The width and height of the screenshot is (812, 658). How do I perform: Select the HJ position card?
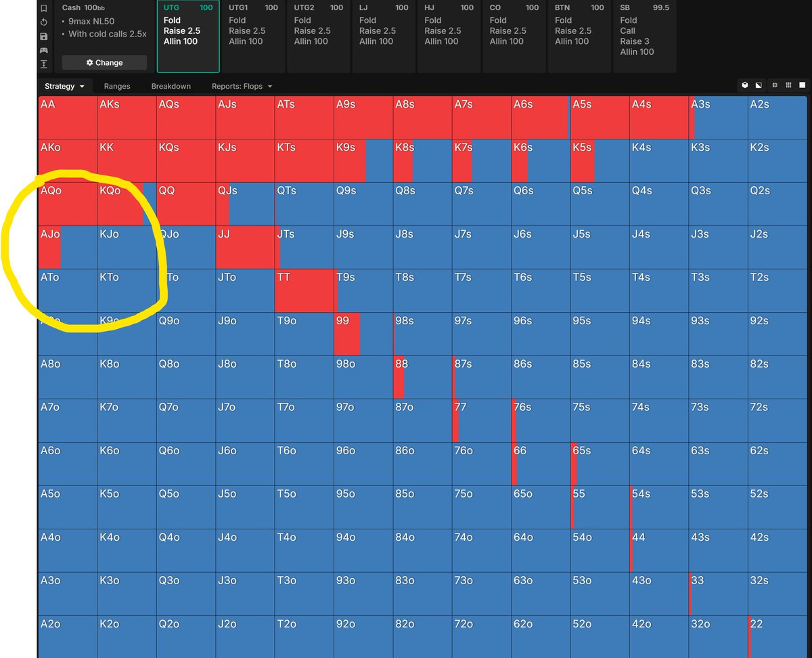(449, 36)
